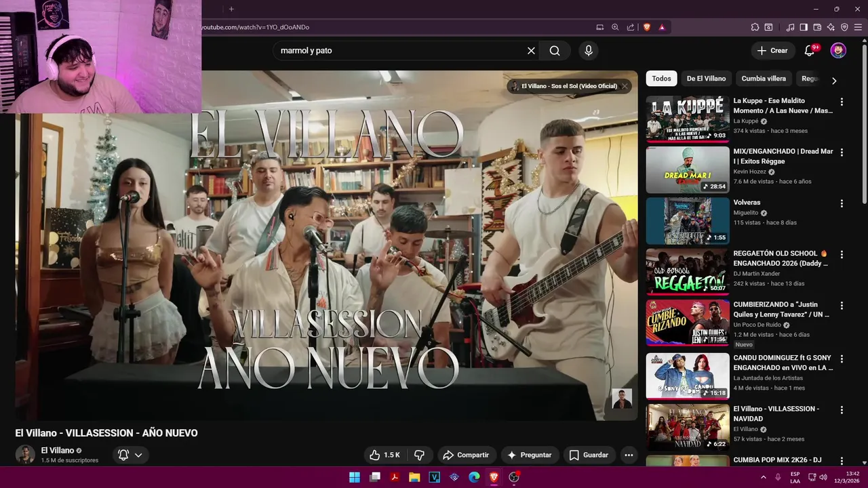Clear the search box with the X icon
This screenshot has width=868, height=488.
point(531,51)
